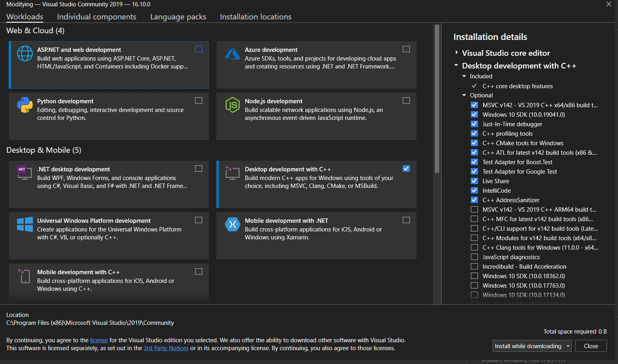The height and width of the screenshot is (364, 618).
Task: Check the .NET desktop development workload
Action: click(x=199, y=169)
